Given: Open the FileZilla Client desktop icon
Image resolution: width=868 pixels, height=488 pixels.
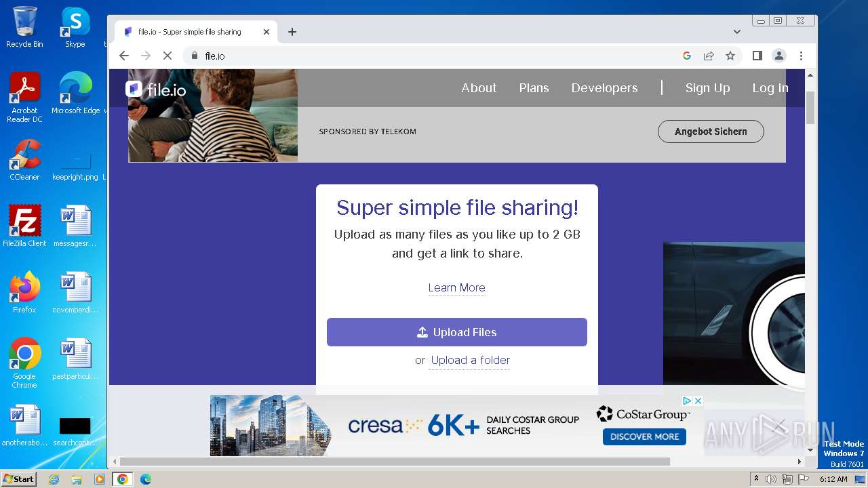Looking at the screenshot, I should tap(24, 226).
